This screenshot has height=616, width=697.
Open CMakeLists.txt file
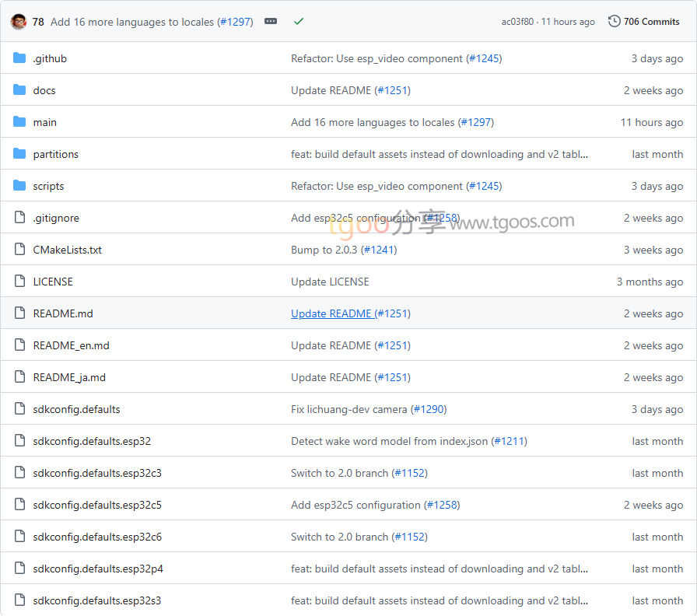[x=67, y=250]
